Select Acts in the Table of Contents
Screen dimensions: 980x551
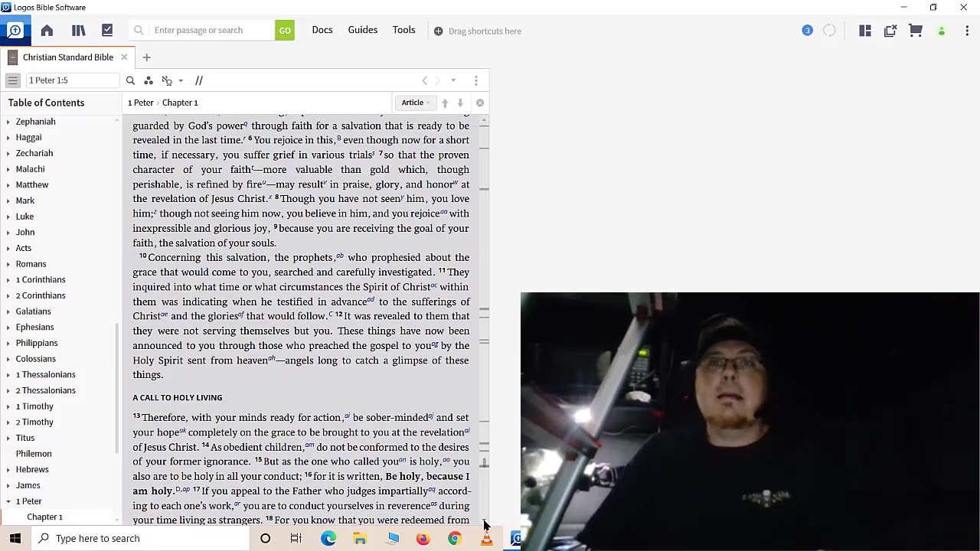click(x=24, y=248)
